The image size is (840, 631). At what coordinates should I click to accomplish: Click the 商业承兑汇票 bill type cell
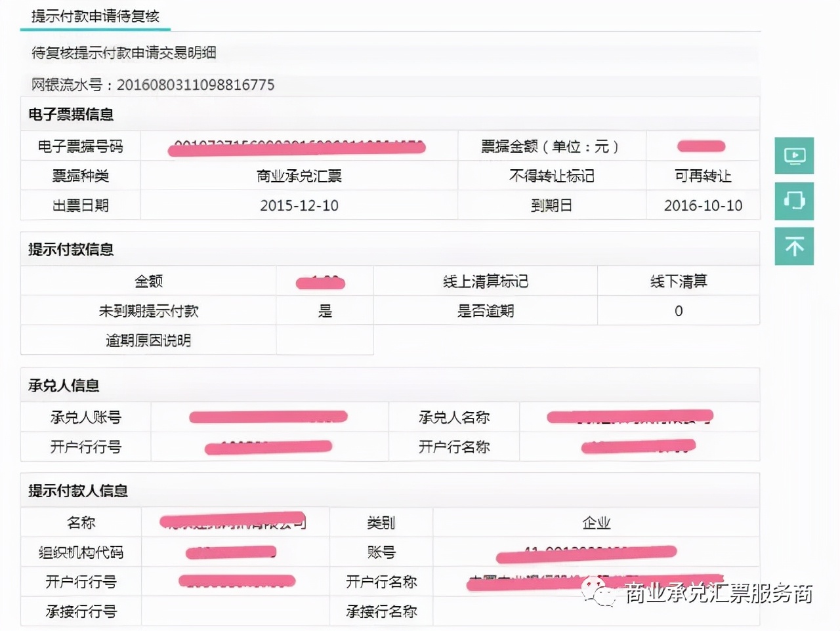point(299,176)
